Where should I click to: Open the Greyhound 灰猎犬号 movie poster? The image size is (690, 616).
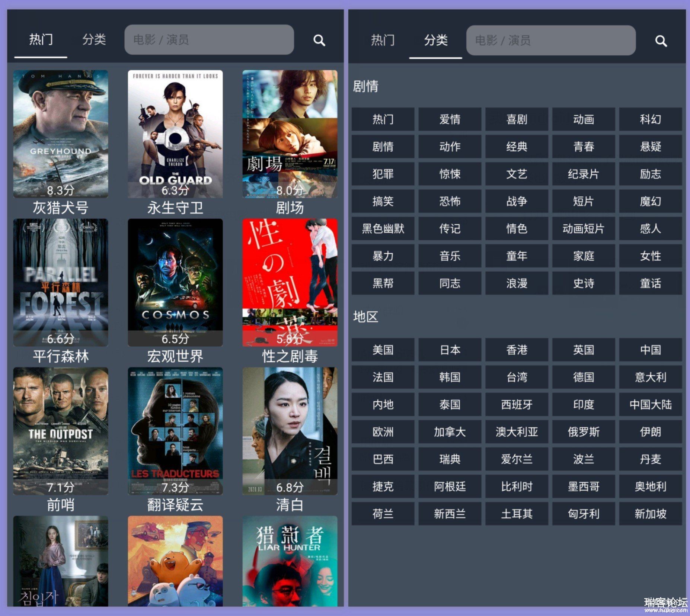click(61, 134)
